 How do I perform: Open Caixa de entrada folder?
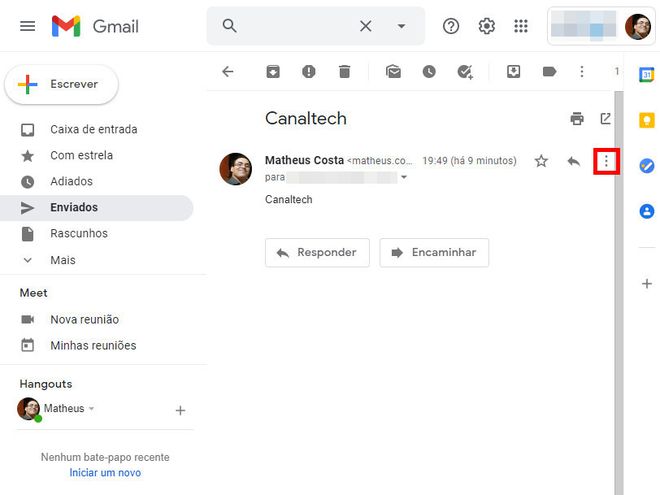pyautogui.click(x=96, y=129)
